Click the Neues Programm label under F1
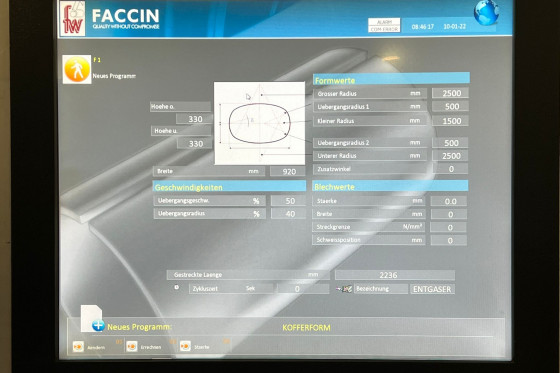Viewport: 560px width, 373px height. coord(114,76)
